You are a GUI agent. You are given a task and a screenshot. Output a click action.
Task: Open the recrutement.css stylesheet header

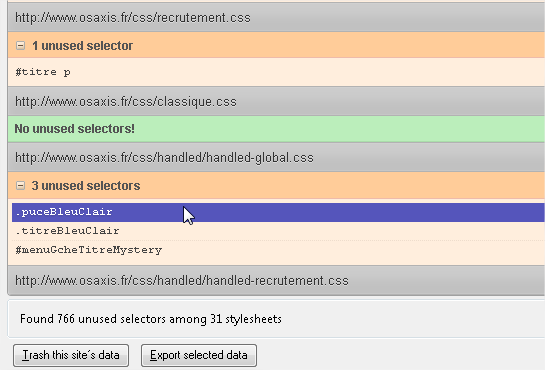(x=276, y=17)
